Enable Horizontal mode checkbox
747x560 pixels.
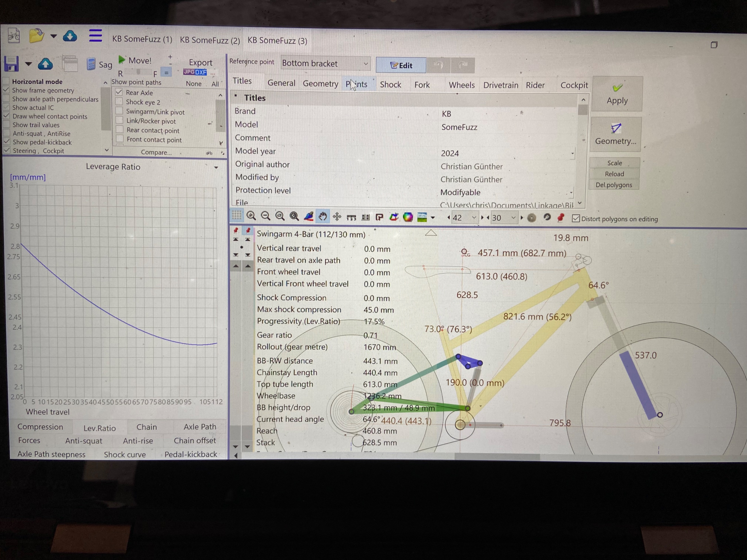click(6, 81)
